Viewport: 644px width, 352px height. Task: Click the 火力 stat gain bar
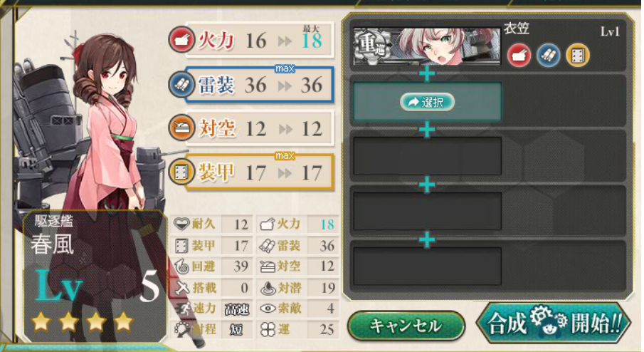259,40
